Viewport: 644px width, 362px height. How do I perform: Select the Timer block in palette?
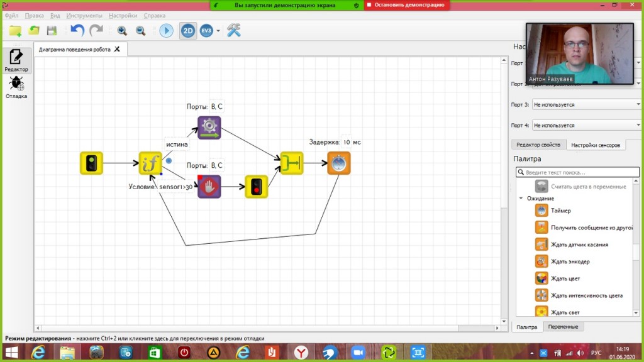tap(560, 211)
